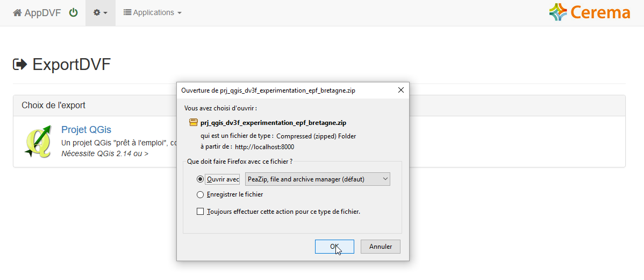Click the QGis project logo thumbnail
Viewport: 644px width, 280px height.
(x=38, y=141)
